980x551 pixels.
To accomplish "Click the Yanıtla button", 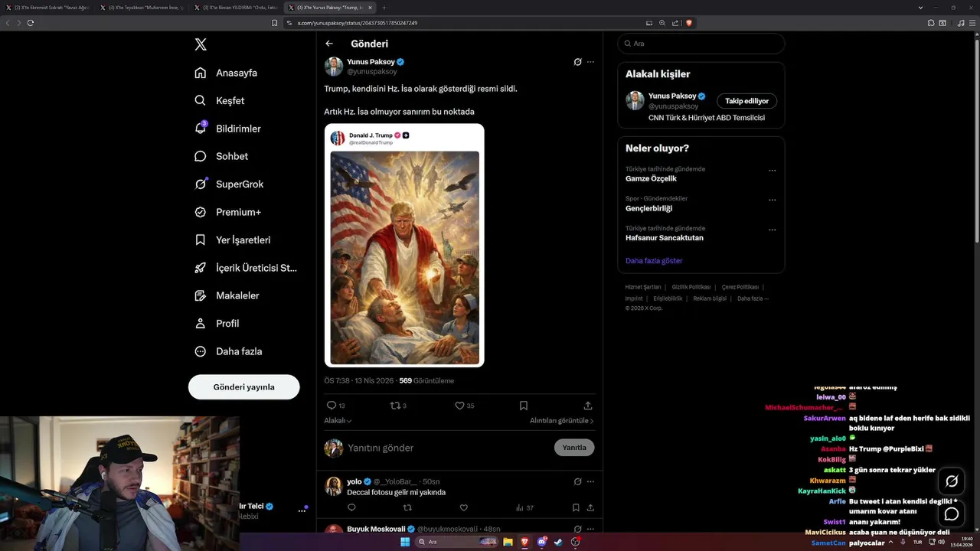I will pos(574,448).
